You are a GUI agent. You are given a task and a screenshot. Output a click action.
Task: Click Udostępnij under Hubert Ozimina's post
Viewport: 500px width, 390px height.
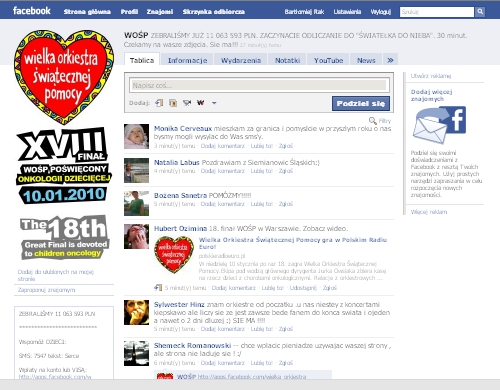pos(303,288)
